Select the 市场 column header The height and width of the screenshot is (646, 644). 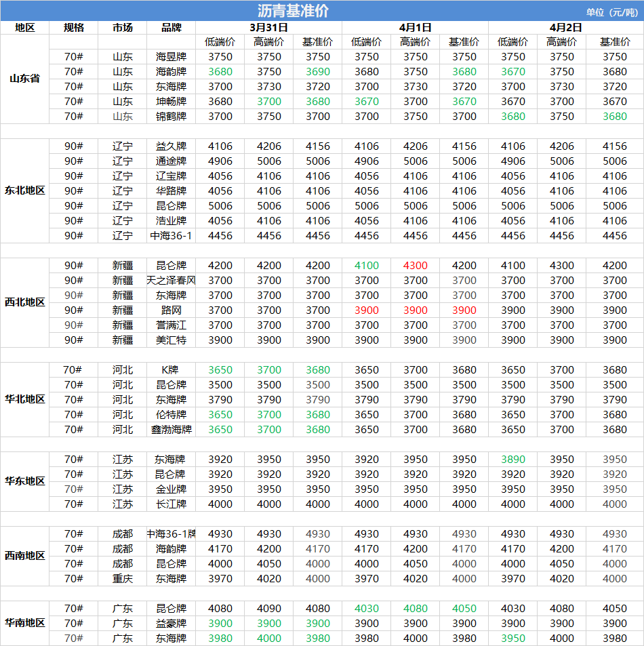123,27
